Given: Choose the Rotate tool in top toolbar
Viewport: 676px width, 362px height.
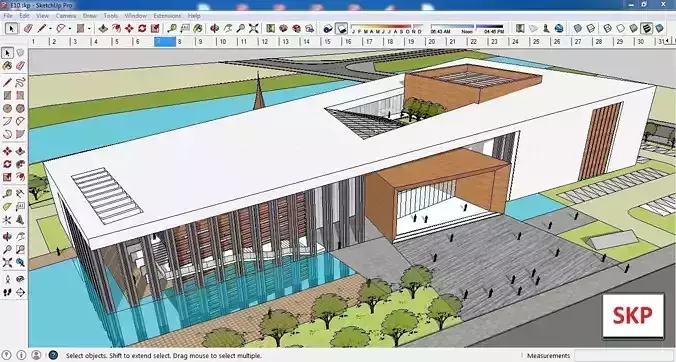Looking at the screenshot, I should [142, 28].
